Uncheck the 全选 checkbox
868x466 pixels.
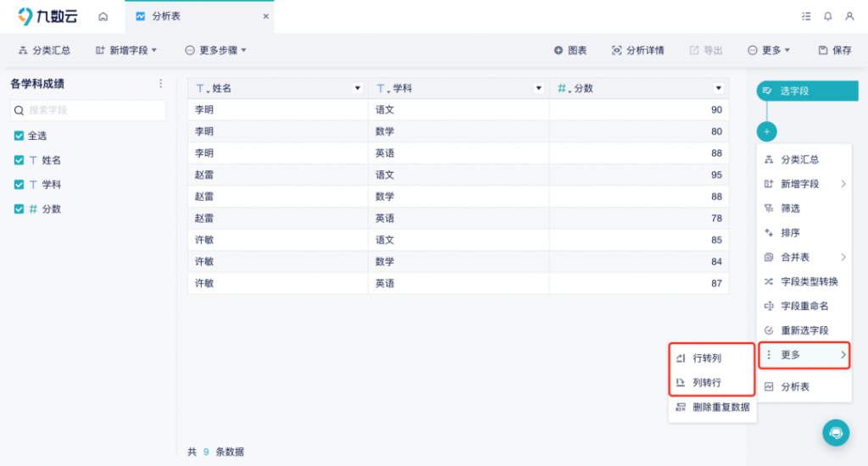(x=19, y=136)
